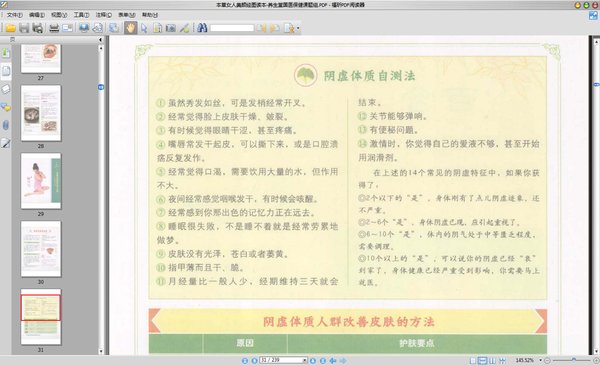Viewport: 600px width, 365px height.
Task: Switch to facing pages layout
Action: tap(492, 360)
